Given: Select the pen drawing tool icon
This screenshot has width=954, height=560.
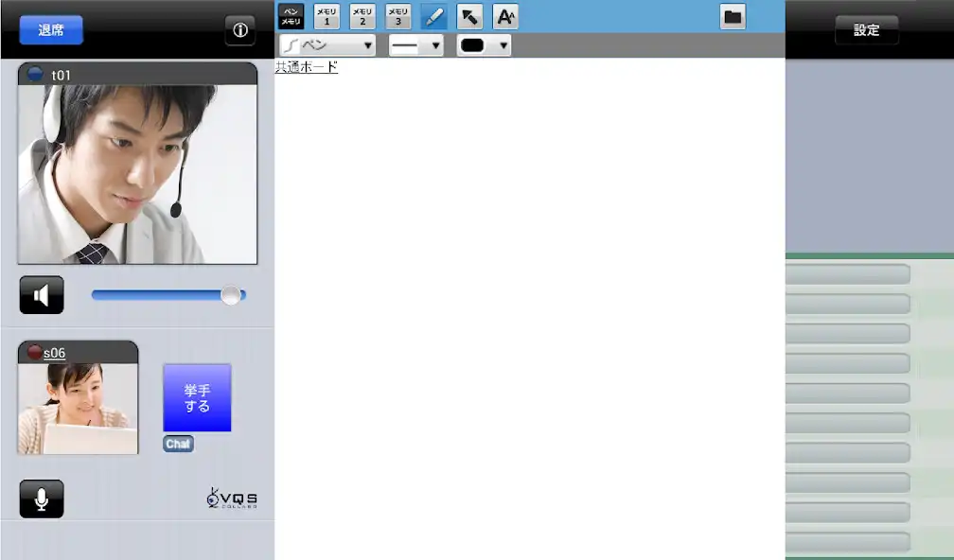Looking at the screenshot, I should pyautogui.click(x=433, y=17).
